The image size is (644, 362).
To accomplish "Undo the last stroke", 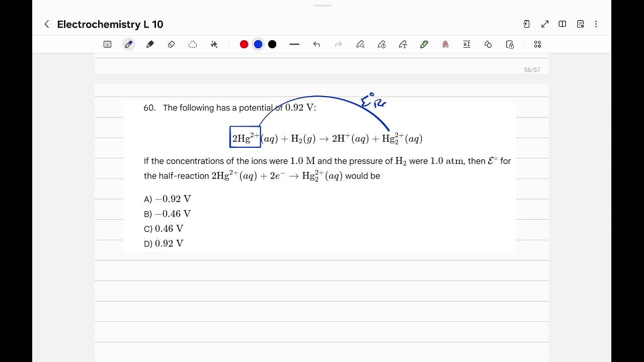I will click(x=316, y=44).
